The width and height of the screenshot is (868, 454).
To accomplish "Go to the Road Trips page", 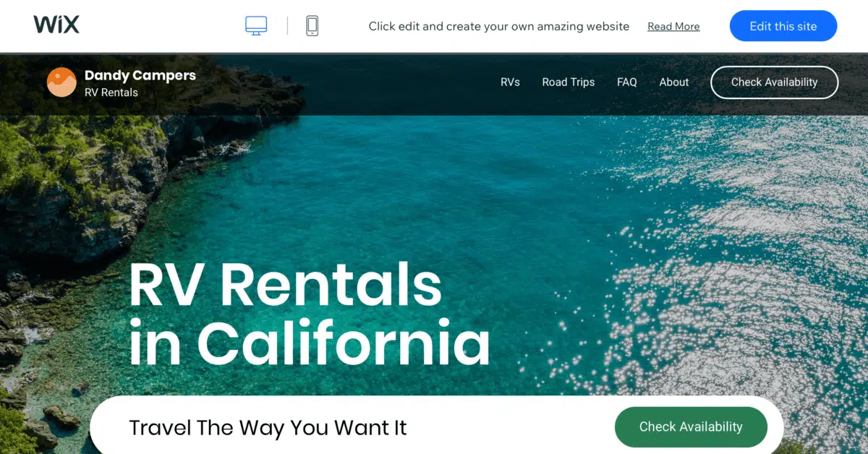I will tap(569, 82).
